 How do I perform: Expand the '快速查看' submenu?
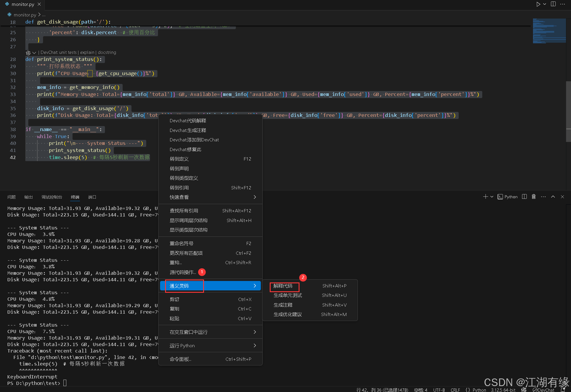[210, 197]
